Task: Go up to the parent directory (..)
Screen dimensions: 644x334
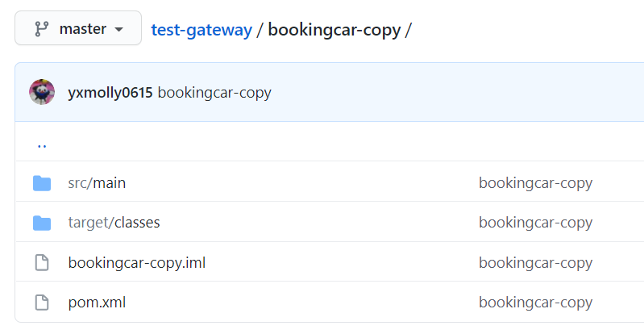Action: point(42,144)
